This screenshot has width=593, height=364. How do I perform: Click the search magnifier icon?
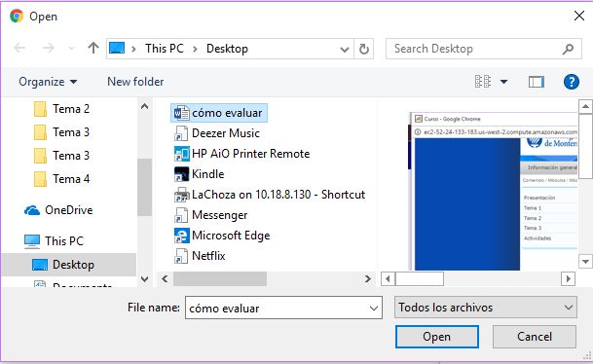click(568, 49)
